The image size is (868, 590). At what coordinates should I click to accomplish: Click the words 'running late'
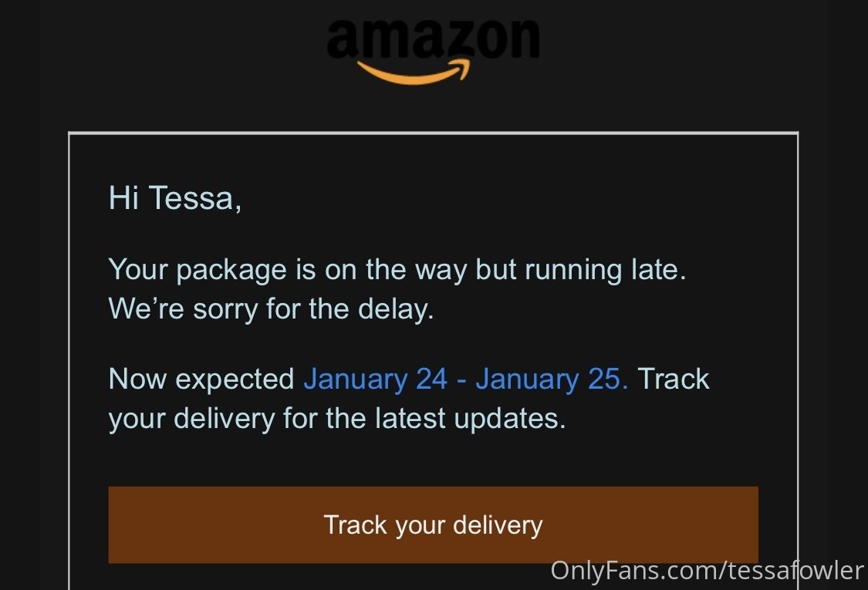pyautogui.click(x=606, y=270)
